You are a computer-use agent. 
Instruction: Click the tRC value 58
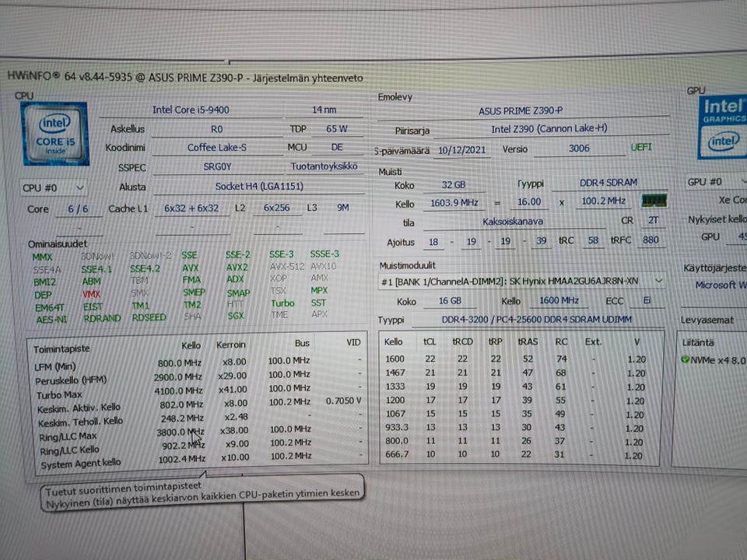(x=593, y=240)
